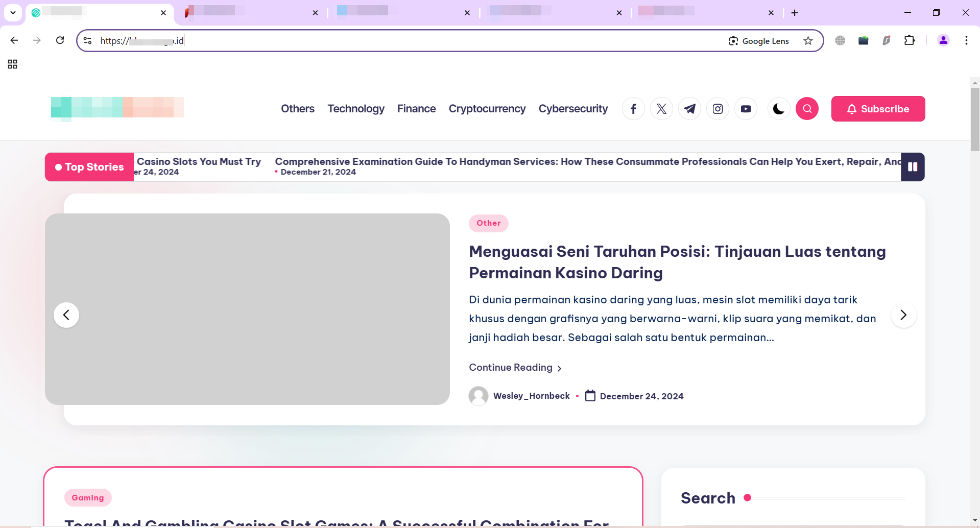This screenshot has width=980, height=528.
Task: Click the pink search icon
Action: (x=807, y=109)
